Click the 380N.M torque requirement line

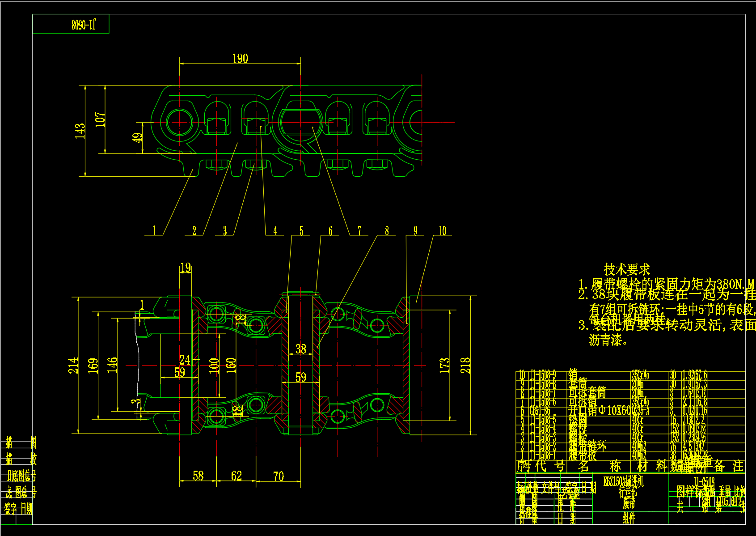[666, 284]
